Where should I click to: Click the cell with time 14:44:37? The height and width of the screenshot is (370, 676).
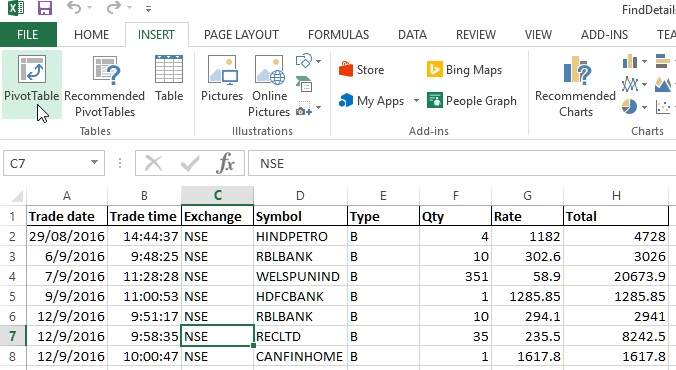pyautogui.click(x=144, y=236)
